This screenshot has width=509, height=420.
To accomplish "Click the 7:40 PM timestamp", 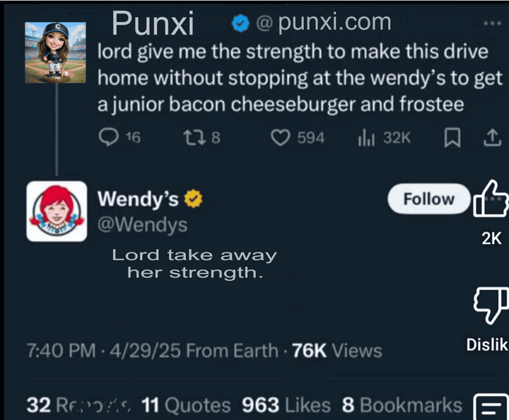I will point(60,351).
